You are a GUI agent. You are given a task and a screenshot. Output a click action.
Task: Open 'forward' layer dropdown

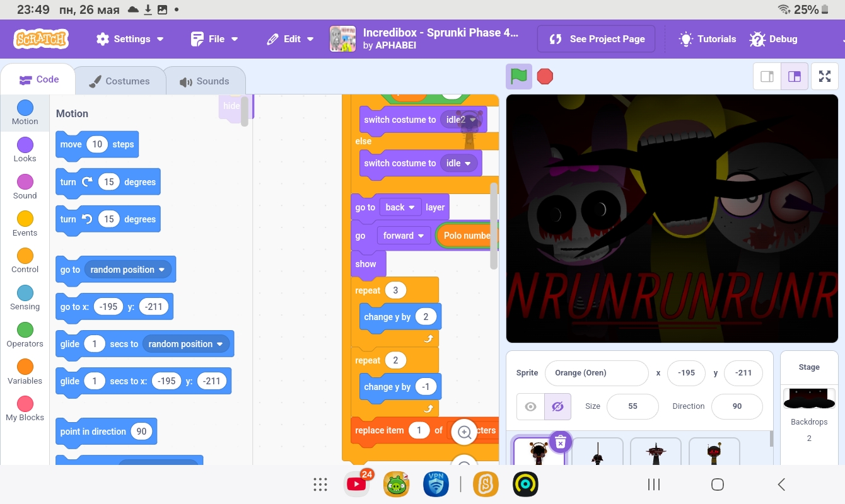click(404, 236)
